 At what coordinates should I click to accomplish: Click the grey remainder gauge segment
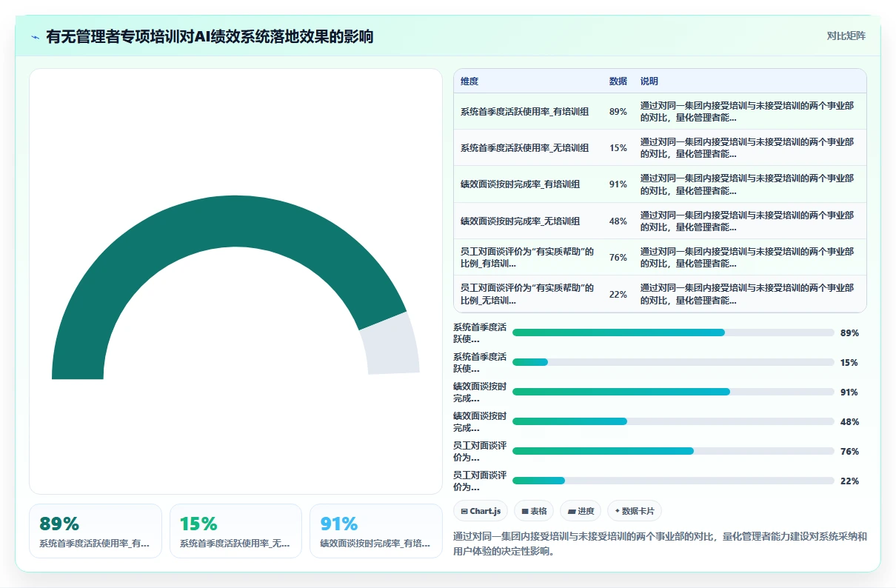pos(391,345)
